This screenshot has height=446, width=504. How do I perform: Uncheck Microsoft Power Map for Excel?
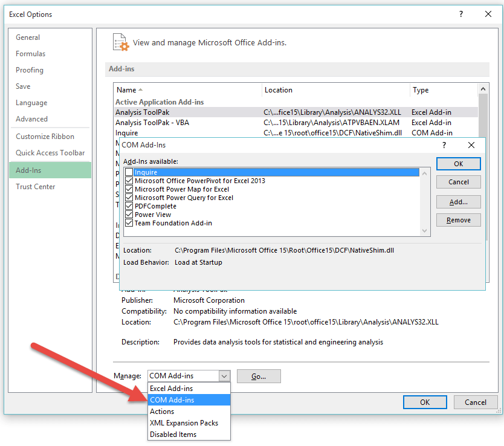coord(129,189)
